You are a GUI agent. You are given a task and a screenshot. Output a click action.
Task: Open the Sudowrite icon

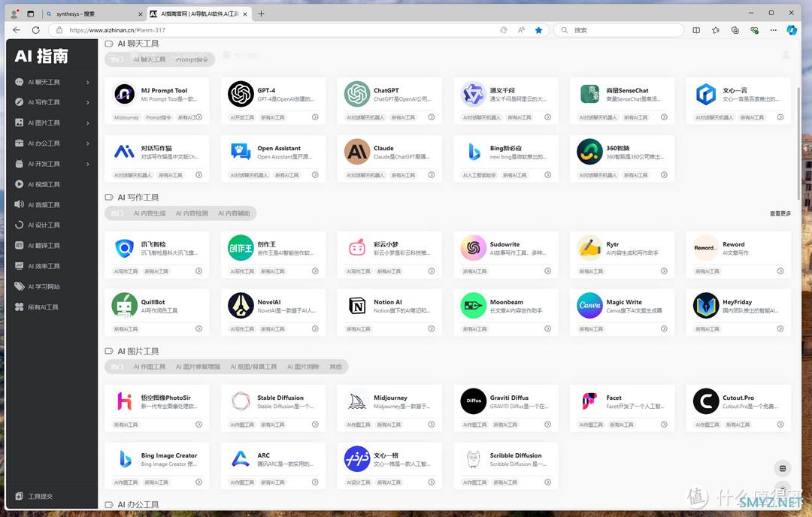474,248
